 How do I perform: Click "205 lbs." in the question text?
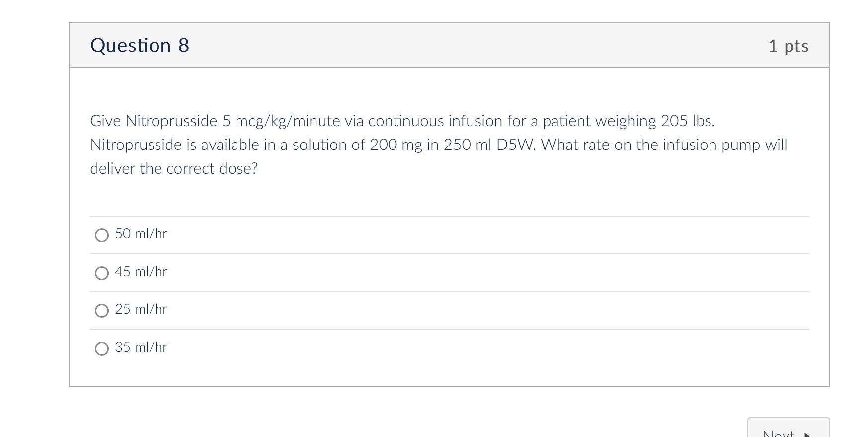[x=688, y=121]
